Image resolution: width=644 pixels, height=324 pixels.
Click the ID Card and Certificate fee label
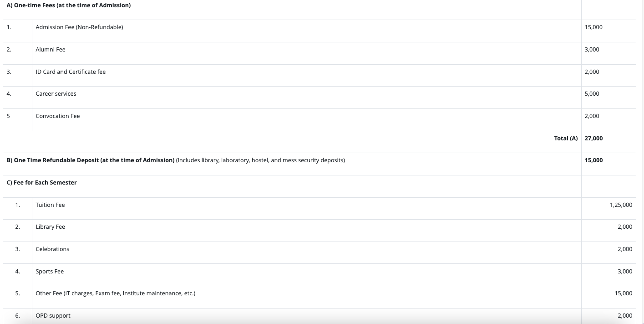pyautogui.click(x=71, y=72)
